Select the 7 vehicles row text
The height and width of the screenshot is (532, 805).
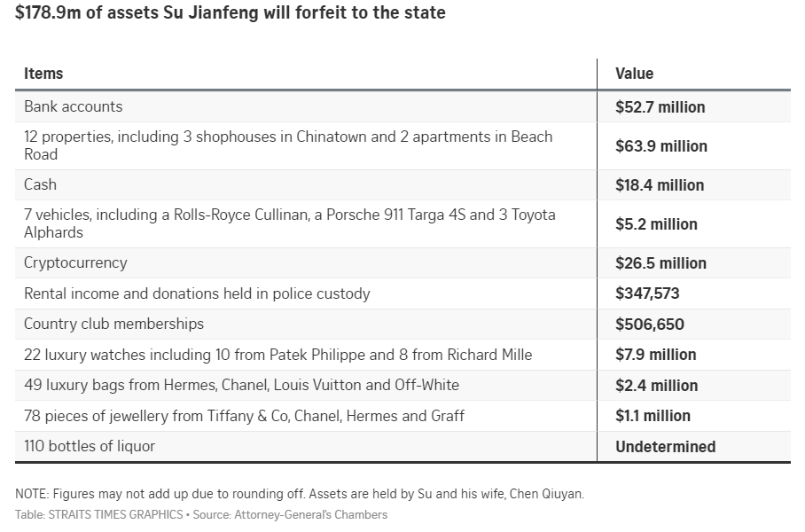tap(290, 223)
